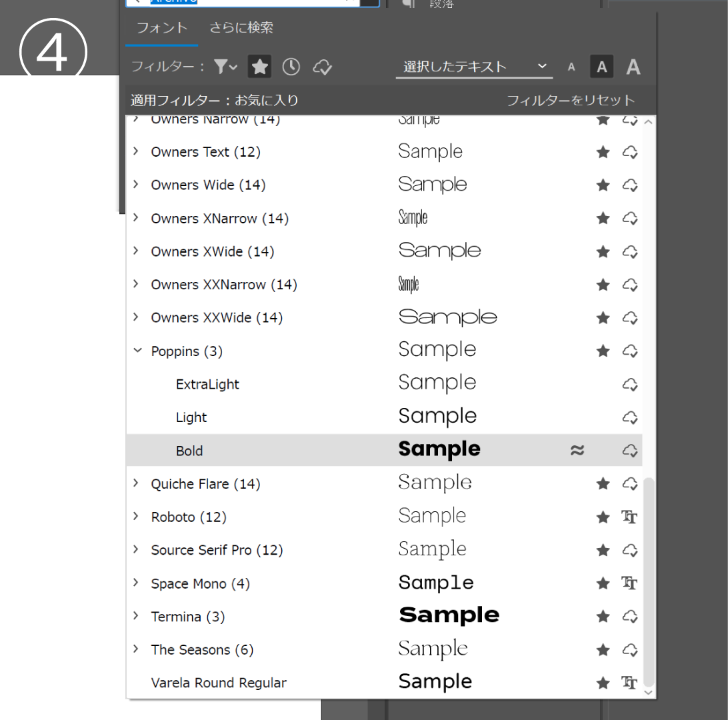728x720 pixels.
Task: Click cloud icon on Termina row
Action: tap(630, 617)
